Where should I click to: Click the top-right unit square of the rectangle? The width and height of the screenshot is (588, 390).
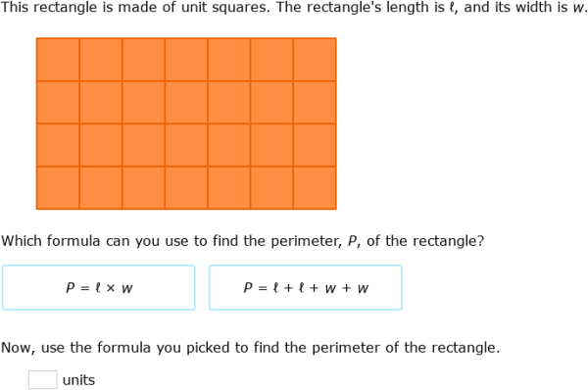pyautogui.click(x=315, y=59)
